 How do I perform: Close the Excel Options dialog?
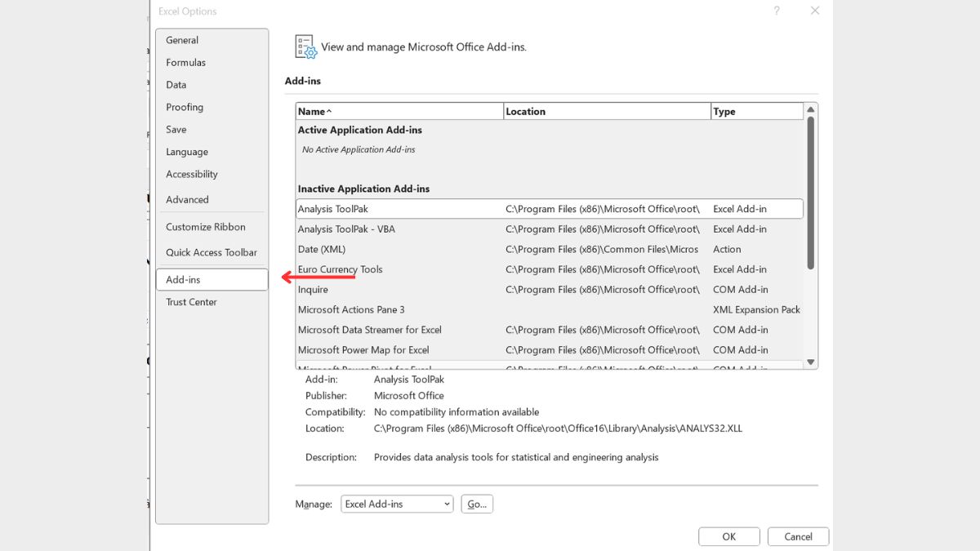[814, 11]
